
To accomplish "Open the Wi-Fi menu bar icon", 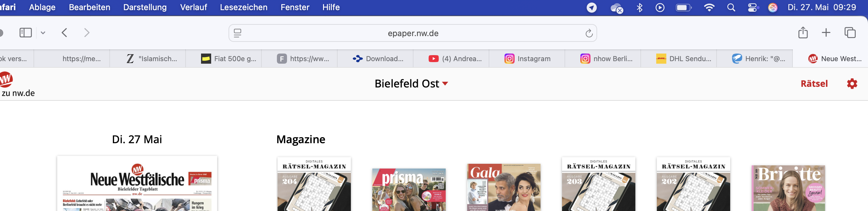I will pyautogui.click(x=709, y=7).
